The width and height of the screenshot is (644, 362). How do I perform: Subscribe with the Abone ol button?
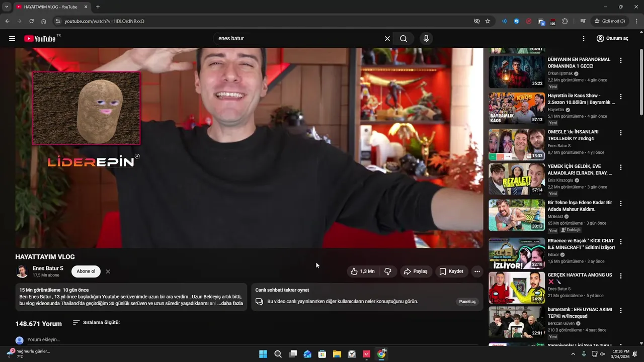coord(86,271)
